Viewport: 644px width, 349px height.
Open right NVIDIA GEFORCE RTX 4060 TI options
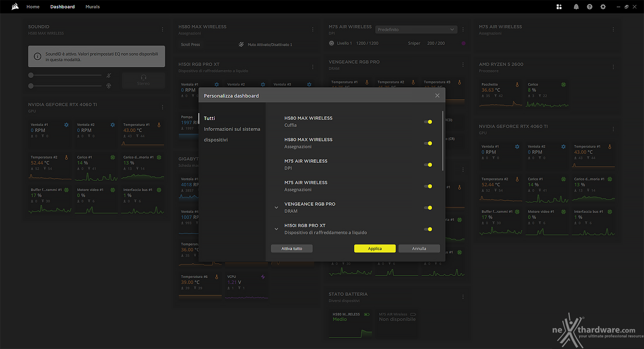613,129
